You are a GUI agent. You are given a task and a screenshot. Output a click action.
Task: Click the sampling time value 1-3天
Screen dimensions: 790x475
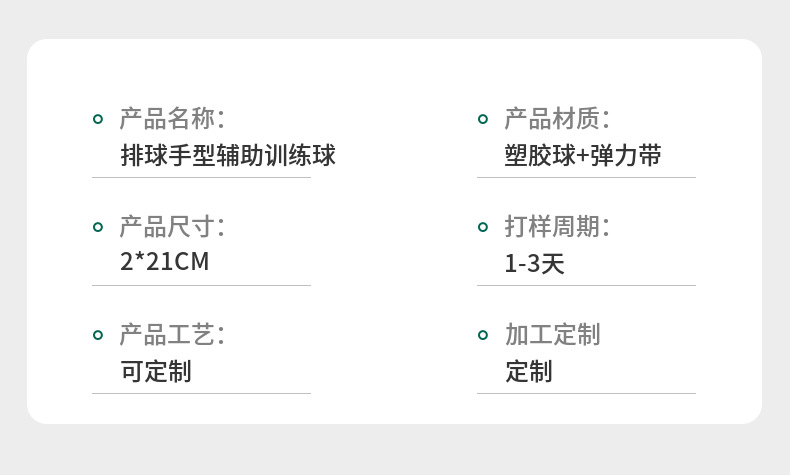(535, 264)
